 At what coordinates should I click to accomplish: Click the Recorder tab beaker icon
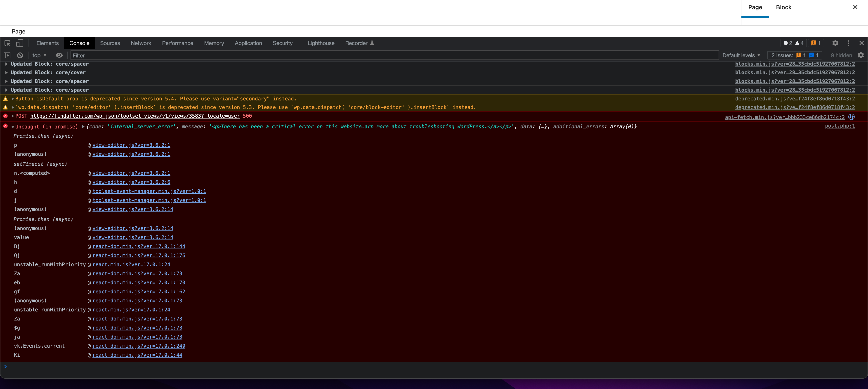[x=372, y=43]
